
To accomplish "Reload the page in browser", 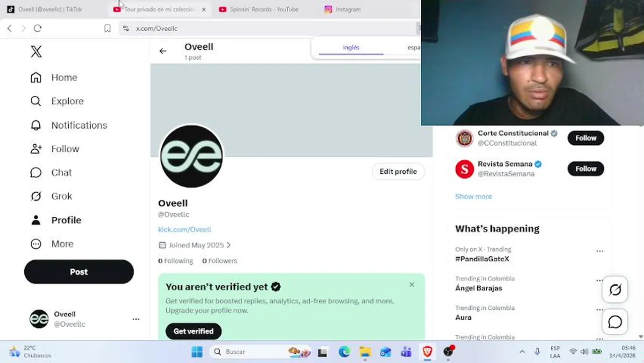I will [x=37, y=28].
